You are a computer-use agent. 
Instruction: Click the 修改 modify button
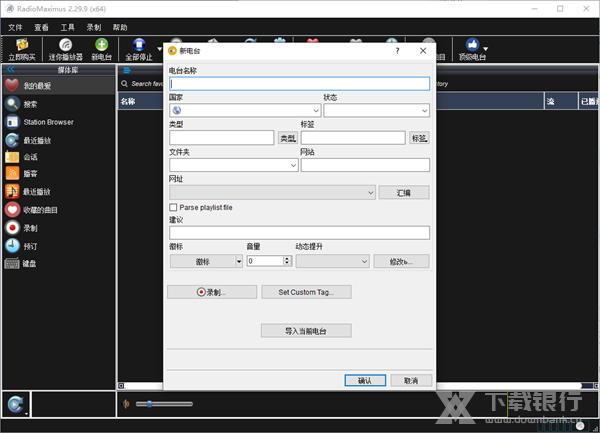pyautogui.click(x=401, y=262)
